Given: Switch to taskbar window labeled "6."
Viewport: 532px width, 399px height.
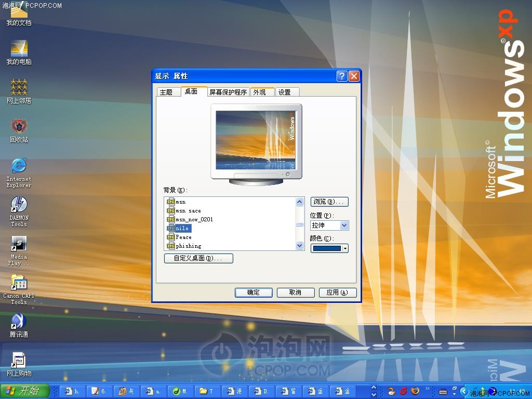Looking at the screenshot, I should [x=99, y=392].
